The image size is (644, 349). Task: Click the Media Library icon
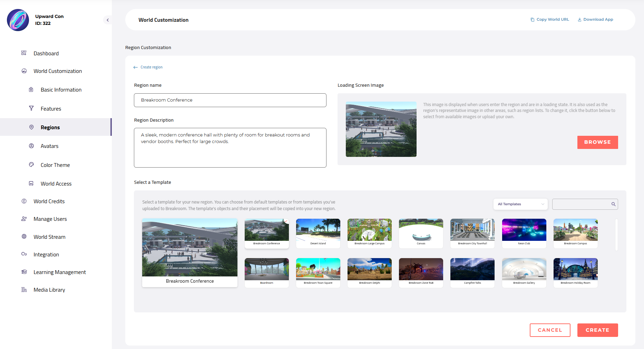(x=24, y=290)
